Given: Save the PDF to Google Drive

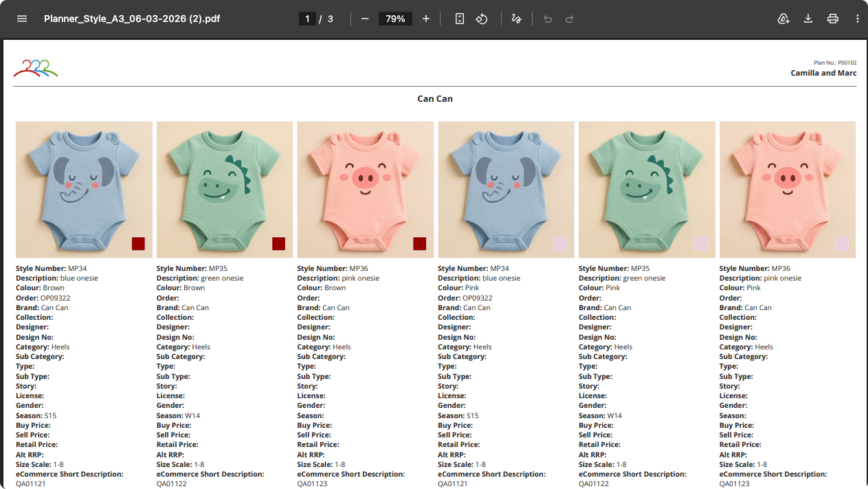Looking at the screenshot, I should tap(783, 19).
